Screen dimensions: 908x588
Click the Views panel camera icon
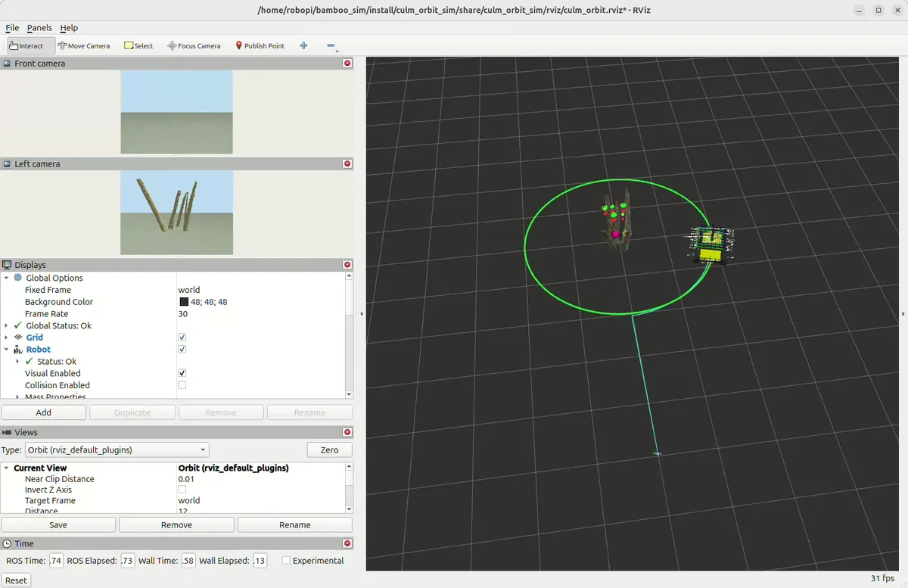click(x=7, y=432)
